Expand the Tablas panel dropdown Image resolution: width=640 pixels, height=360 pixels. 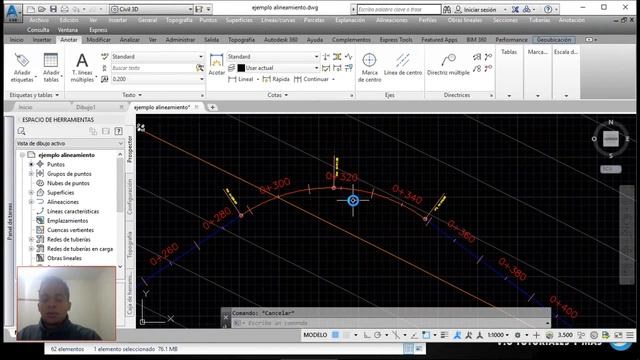509,96
